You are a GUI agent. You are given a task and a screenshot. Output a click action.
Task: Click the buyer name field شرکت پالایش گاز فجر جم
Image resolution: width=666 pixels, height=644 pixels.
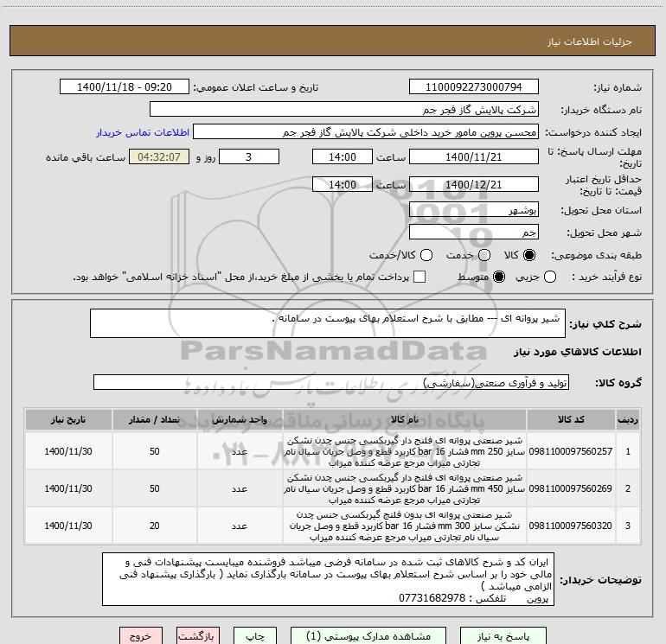(x=344, y=109)
